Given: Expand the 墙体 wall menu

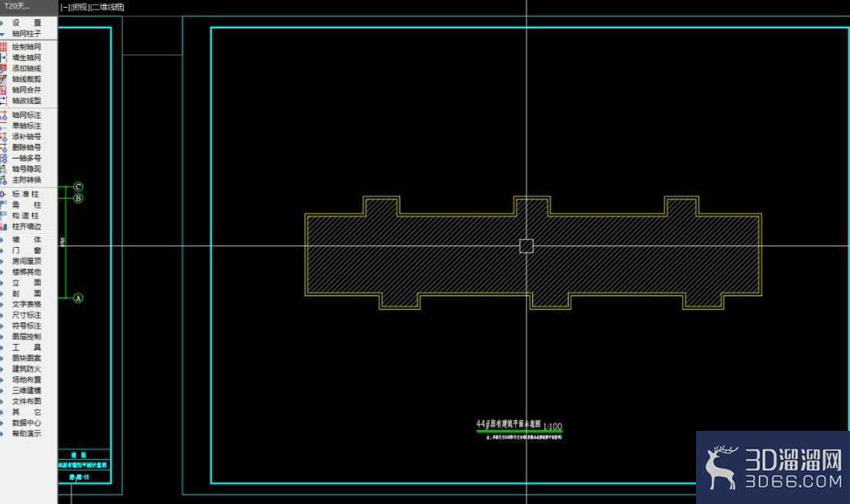Looking at the screenshot, I should [x=26, y=239].
